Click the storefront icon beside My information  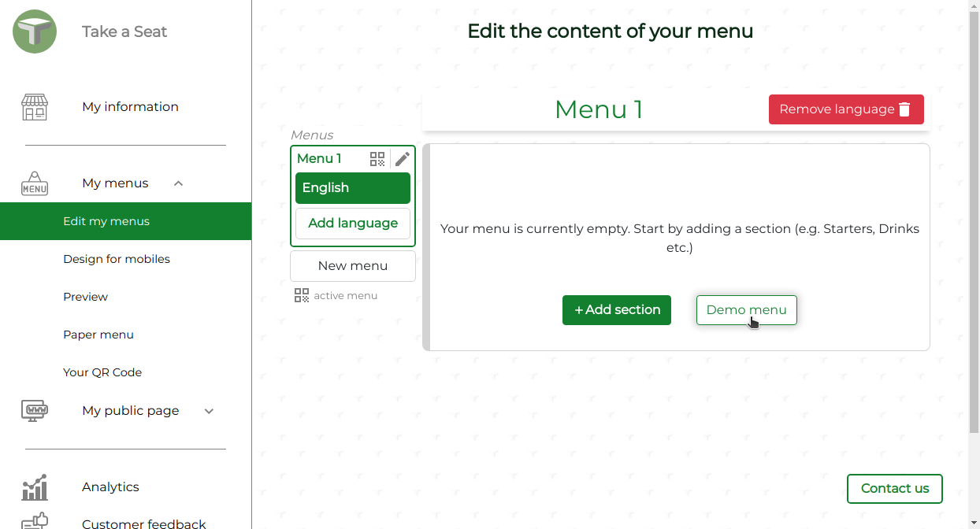click(35, 107)
